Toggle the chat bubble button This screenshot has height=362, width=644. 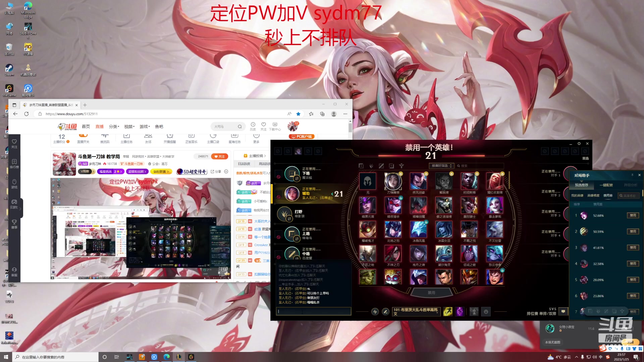point(563,311)
